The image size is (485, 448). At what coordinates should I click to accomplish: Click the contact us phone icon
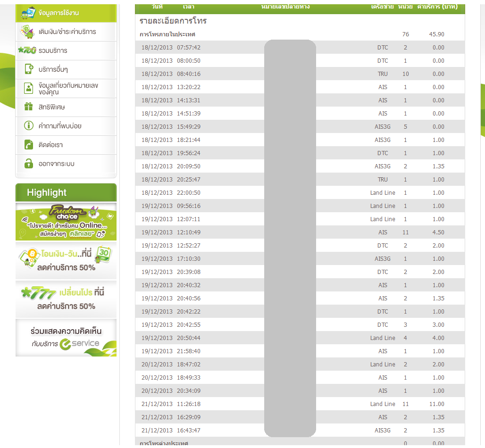click(x=29, y=144)
